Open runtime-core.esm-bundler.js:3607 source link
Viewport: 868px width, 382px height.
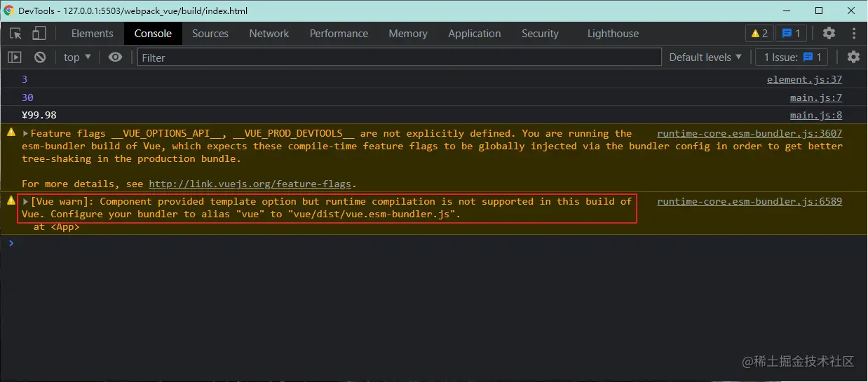750,133
